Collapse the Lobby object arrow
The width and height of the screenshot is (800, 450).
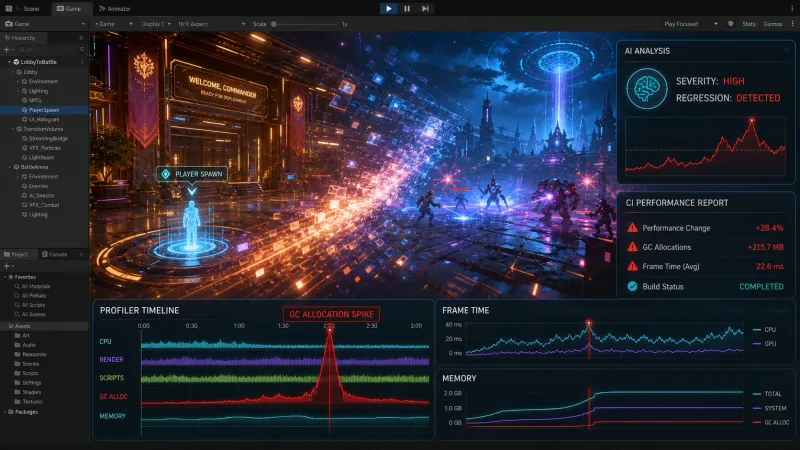coord(13,72)
